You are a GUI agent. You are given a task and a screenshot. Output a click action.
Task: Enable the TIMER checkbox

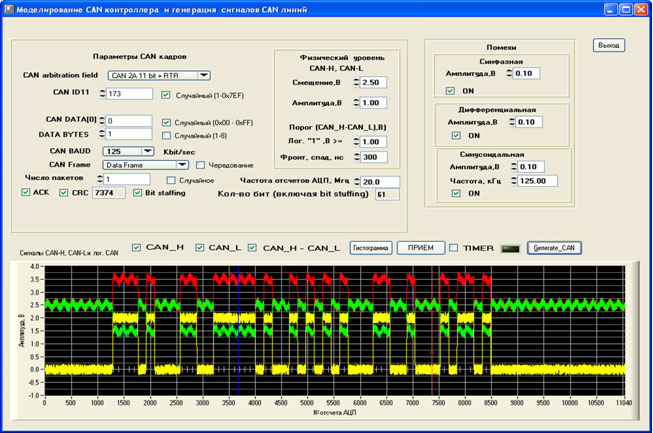tap(454, 247)
